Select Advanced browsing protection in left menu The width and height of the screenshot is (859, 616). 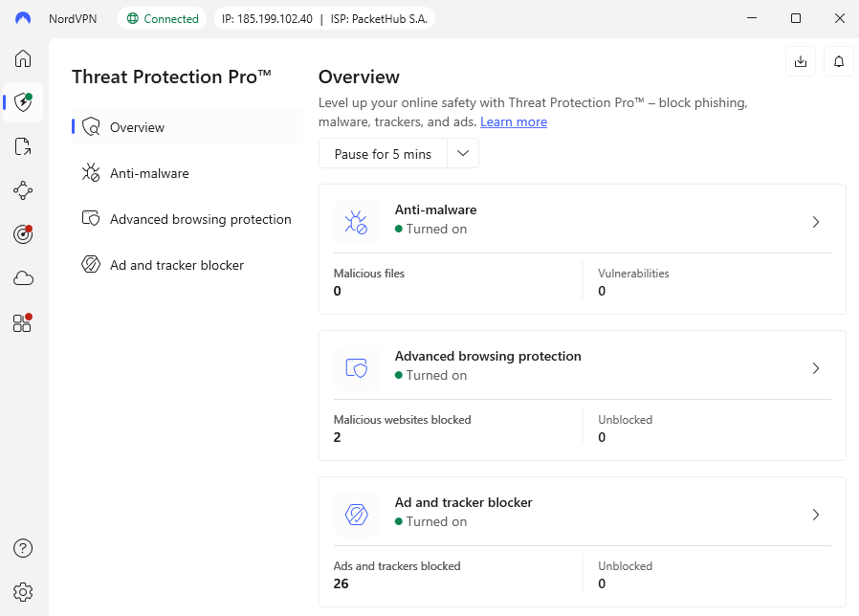[x=187, y=219]
